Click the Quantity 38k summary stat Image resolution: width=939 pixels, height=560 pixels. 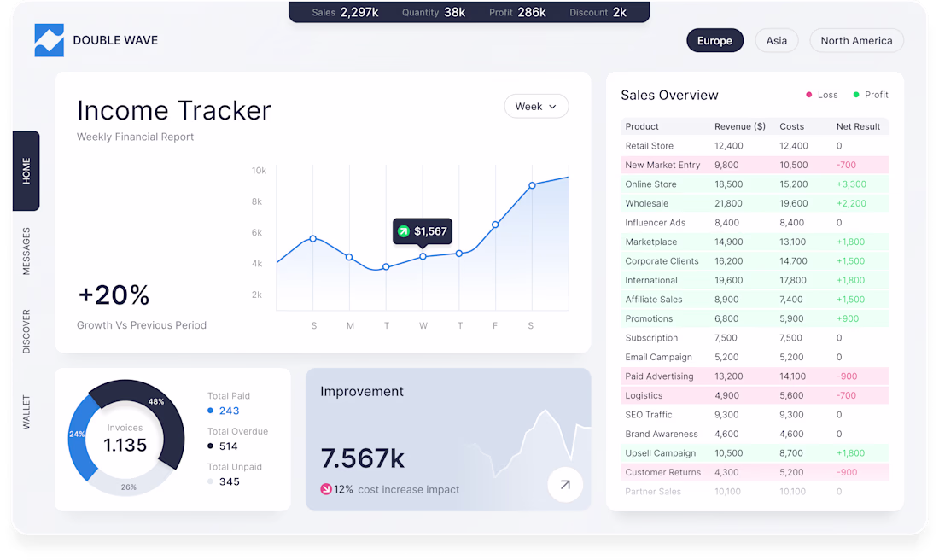[x=434, y=13]
